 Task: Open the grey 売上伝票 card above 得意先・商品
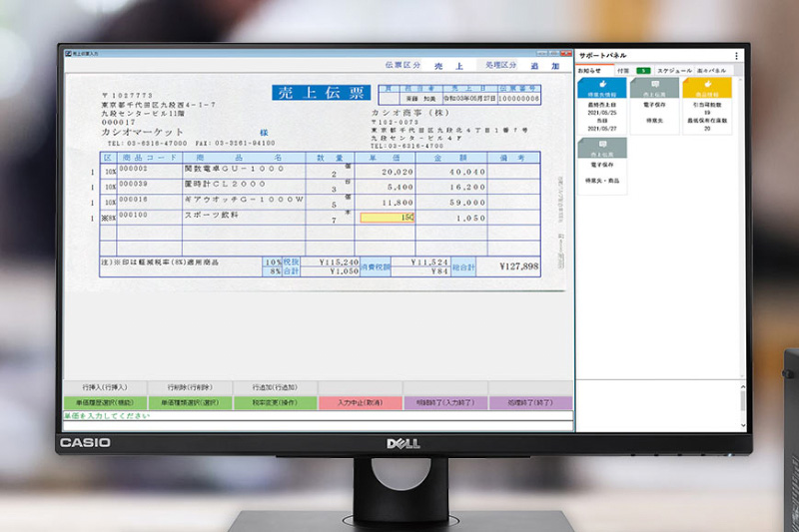coord(602,148)
